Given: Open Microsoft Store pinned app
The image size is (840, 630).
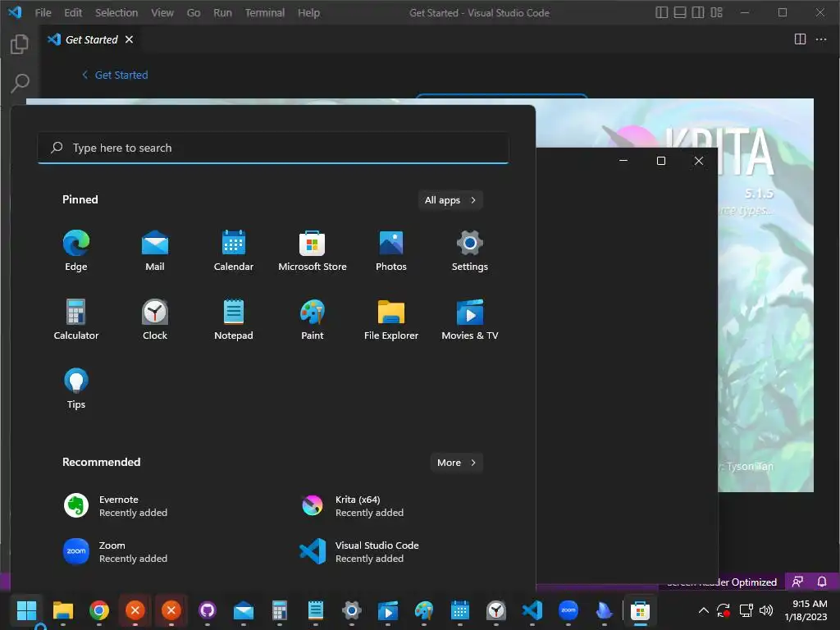Looking at the screenshot, I should pos(313,251).
